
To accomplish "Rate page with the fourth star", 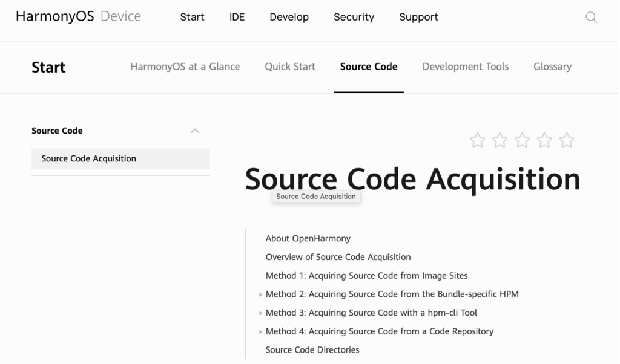I will [x=544, y=140].
